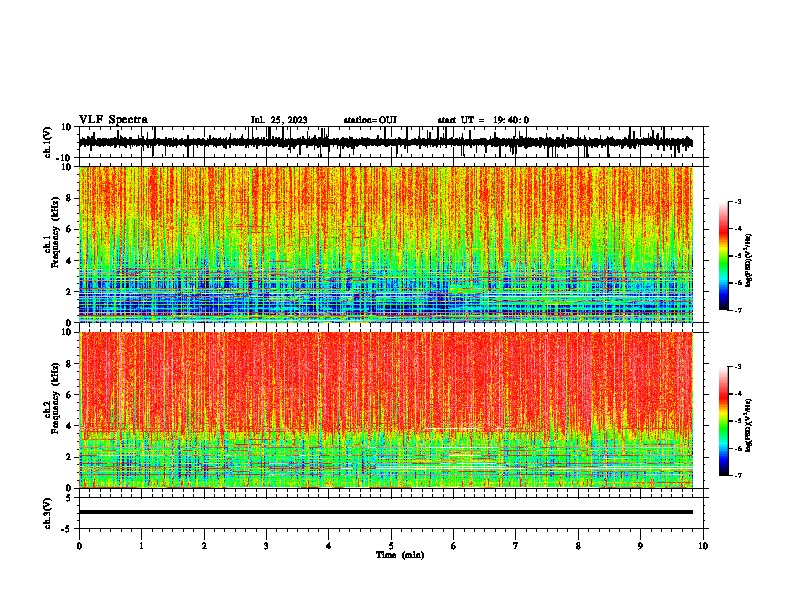
Task: Click the log(PSD) label beside ch.2 colorbar
Action: point(750,425)
